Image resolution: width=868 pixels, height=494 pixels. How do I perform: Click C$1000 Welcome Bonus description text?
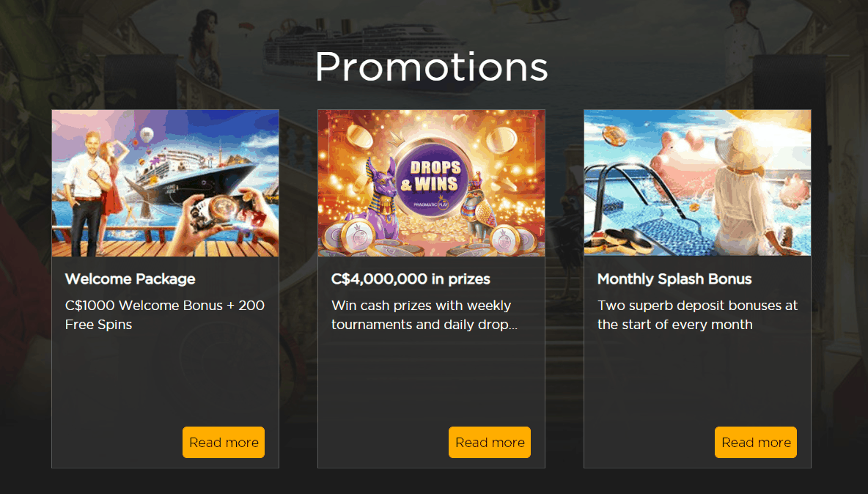point(165,314)
